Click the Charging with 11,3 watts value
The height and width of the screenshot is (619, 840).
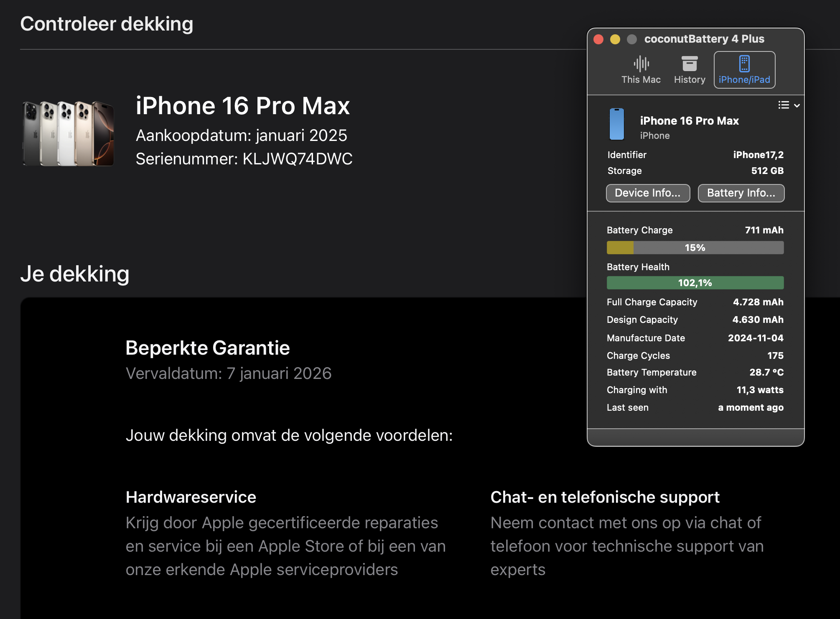pyautogui.click(x=760, y=390)
